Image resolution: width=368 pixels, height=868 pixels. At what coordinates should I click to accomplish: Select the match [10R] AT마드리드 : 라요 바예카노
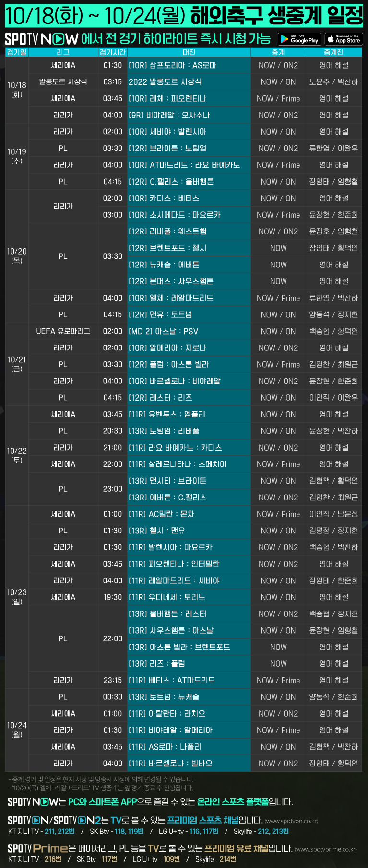click(189, 165)
